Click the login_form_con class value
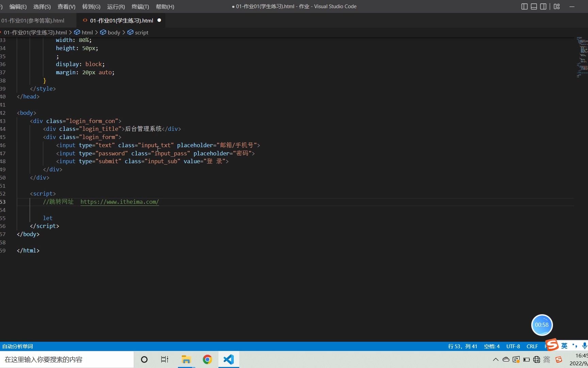 tap(92, 121)
